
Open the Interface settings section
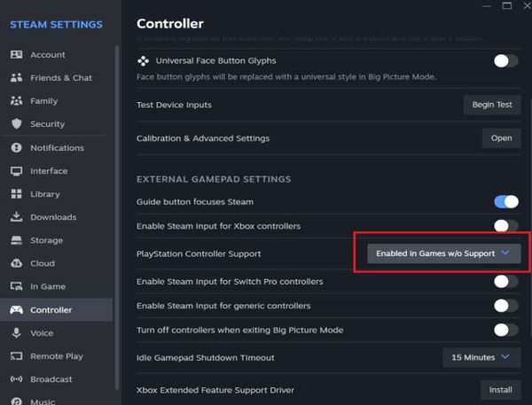pyautogui.click(x=48, y=171)
